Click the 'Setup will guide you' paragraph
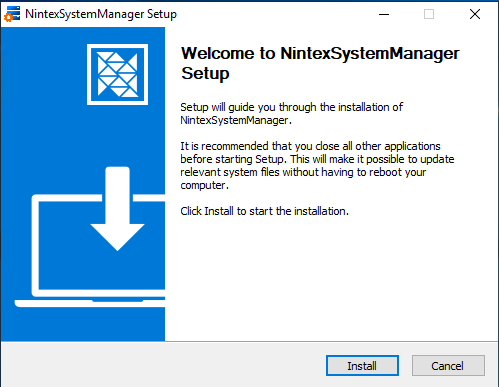 [292, 114]
